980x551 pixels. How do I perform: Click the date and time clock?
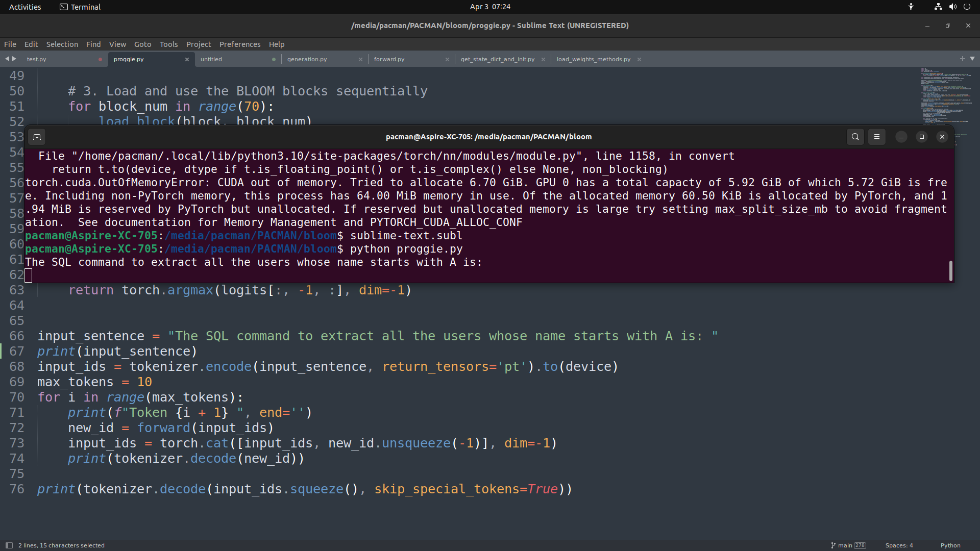point(490,7)
